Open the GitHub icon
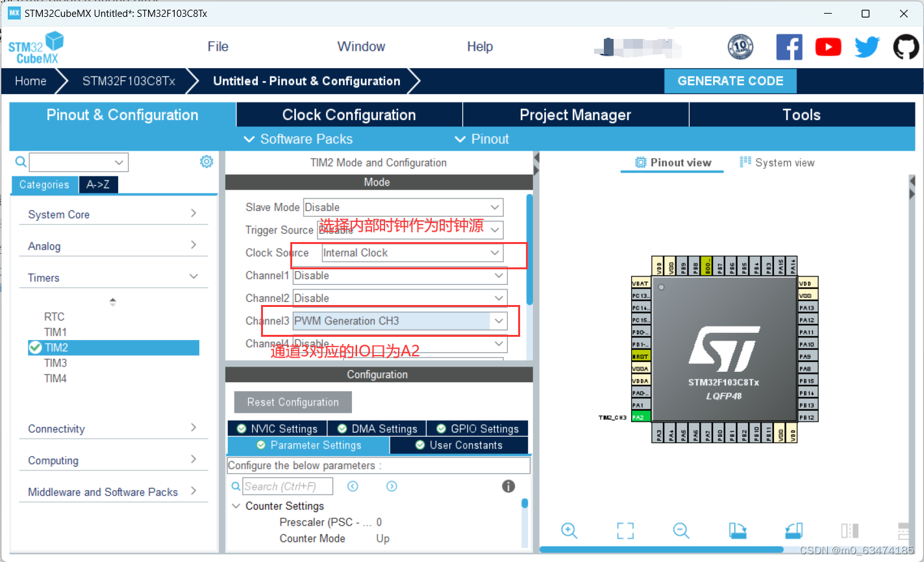924x562 pixels. pos(906,47)
